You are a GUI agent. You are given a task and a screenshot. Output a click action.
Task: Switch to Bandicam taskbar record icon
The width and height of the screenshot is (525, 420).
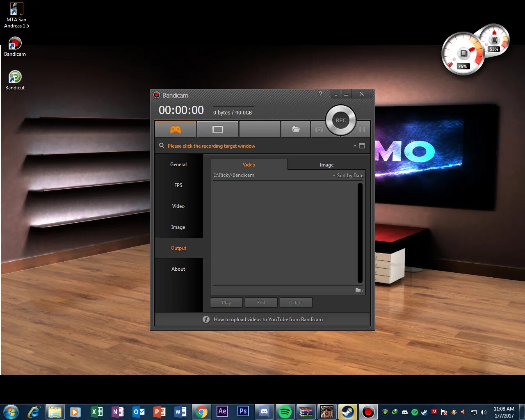click(x=368, y=411)
